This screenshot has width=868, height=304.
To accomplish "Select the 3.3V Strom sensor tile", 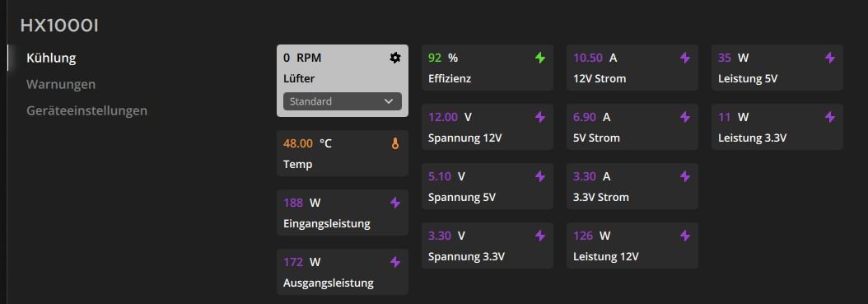I will tap(632, 186).
